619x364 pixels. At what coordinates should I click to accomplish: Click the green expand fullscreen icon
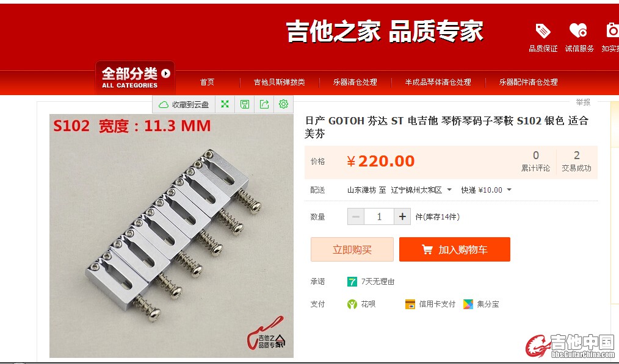tap(225, 104)
